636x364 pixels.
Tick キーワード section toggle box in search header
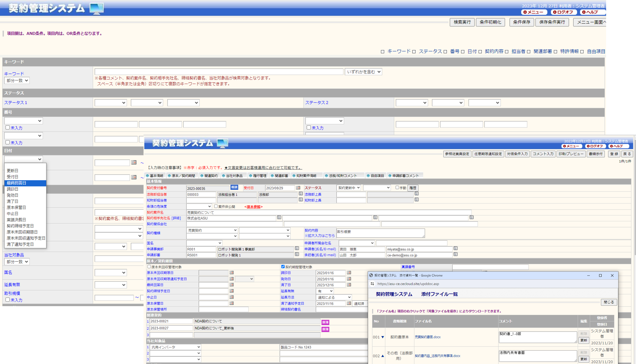[383, 52]
